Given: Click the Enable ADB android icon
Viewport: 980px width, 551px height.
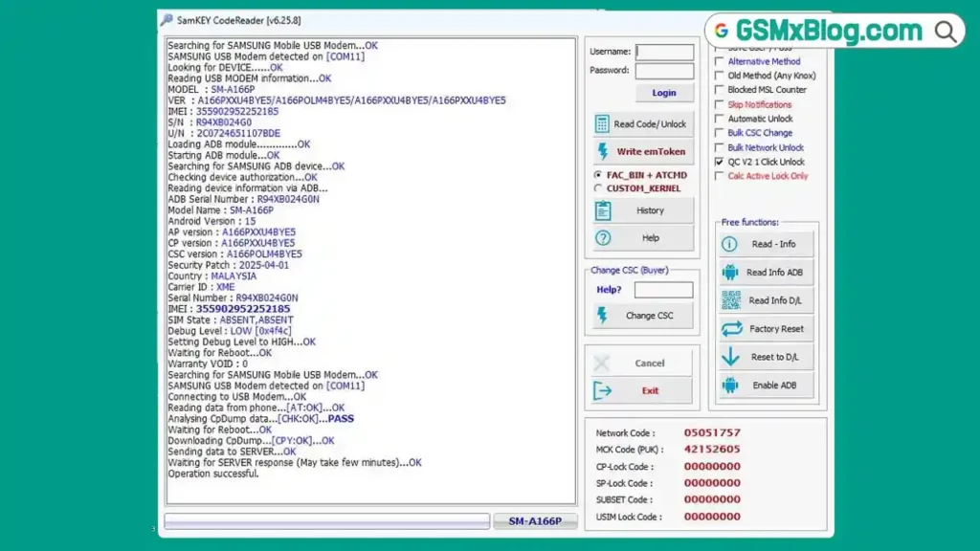Looking at the screenshot, I should pyautogui.click(x=730, y=386).
